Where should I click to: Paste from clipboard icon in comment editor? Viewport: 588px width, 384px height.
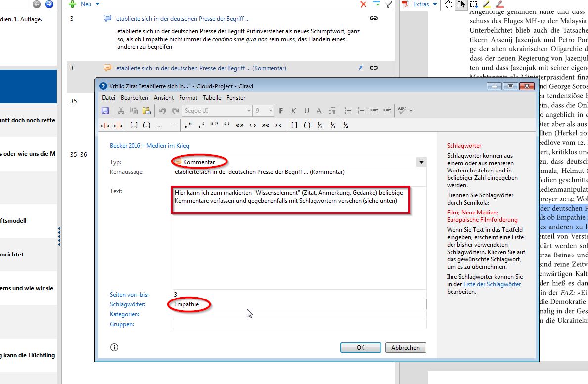(146, 111)
